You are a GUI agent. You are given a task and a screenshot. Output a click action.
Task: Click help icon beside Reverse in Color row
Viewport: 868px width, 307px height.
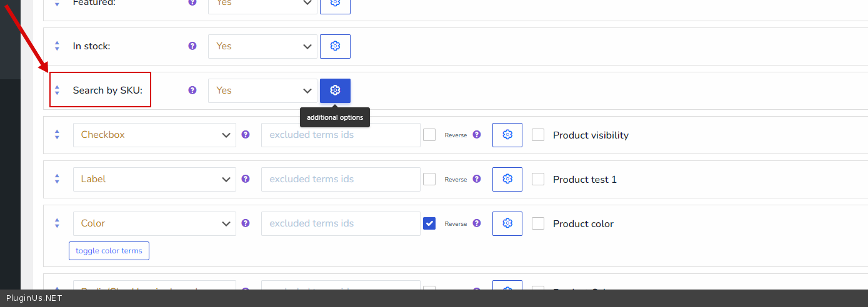477,223
